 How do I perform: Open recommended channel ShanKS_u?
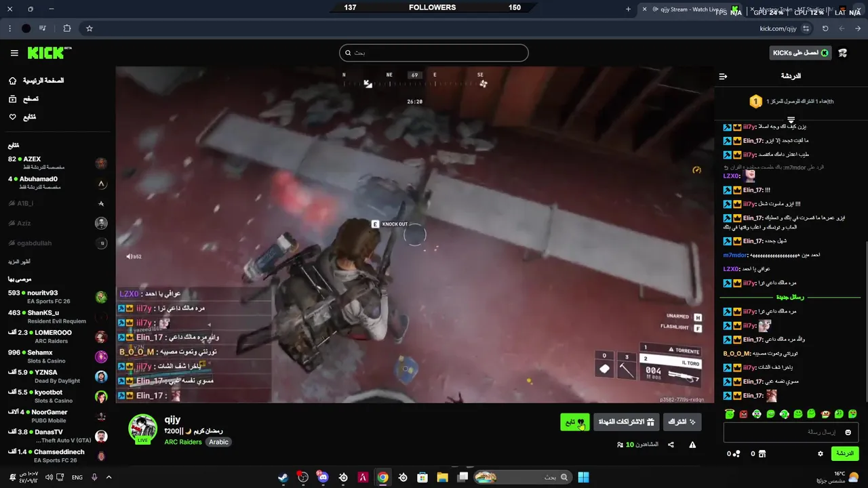(58, 317)
